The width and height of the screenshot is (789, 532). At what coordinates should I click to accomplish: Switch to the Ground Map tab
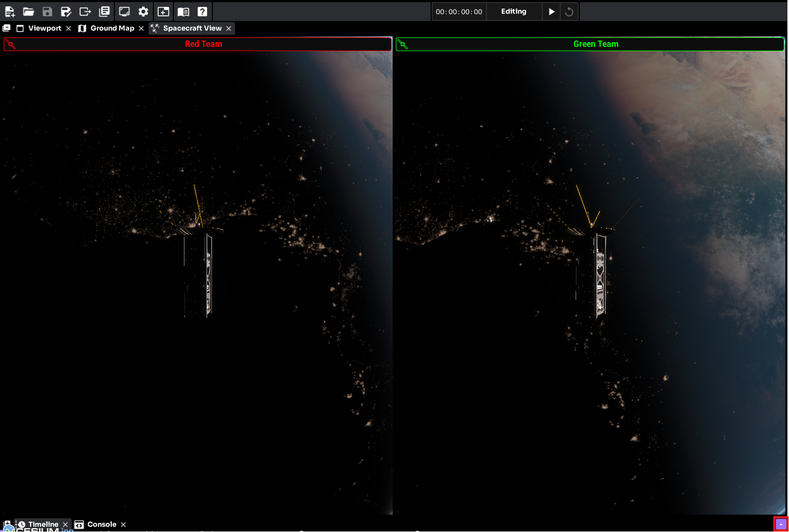112,28
